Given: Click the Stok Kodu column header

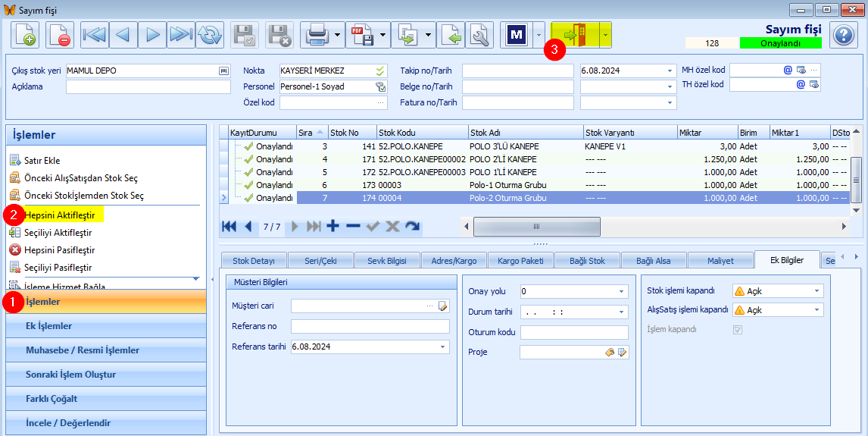Looking at the screenshot, I should (x=423, y=133).
